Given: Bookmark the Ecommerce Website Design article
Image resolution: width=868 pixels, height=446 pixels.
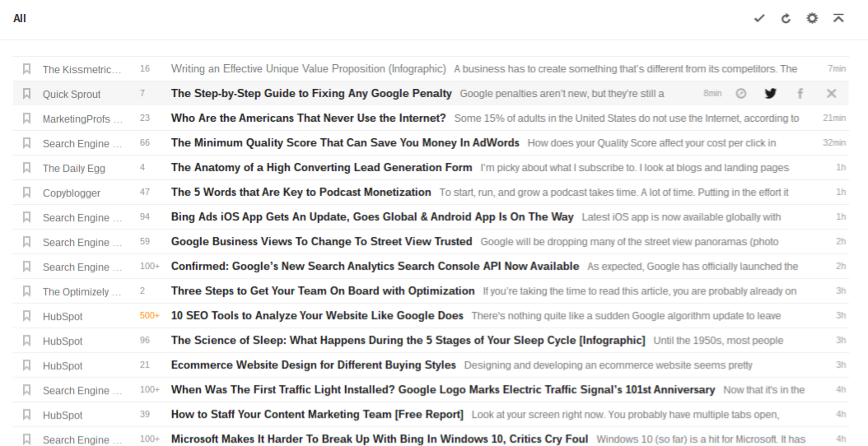Looking at the screenshot, I should (26, 365).
